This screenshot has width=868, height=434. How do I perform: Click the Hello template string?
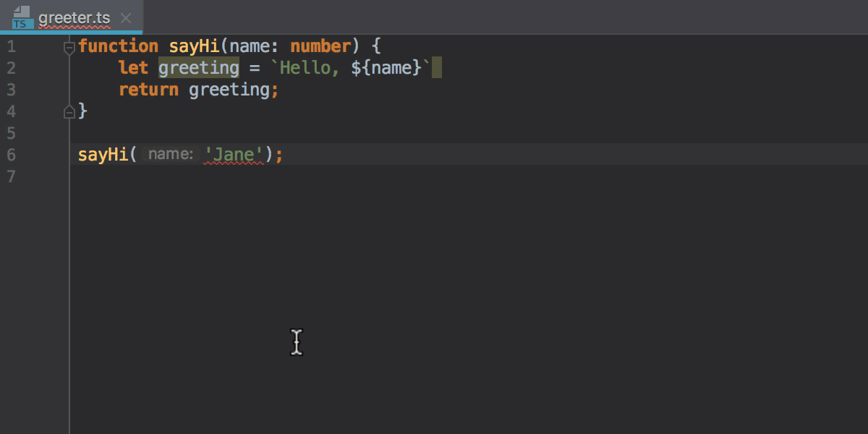[305, 67]
